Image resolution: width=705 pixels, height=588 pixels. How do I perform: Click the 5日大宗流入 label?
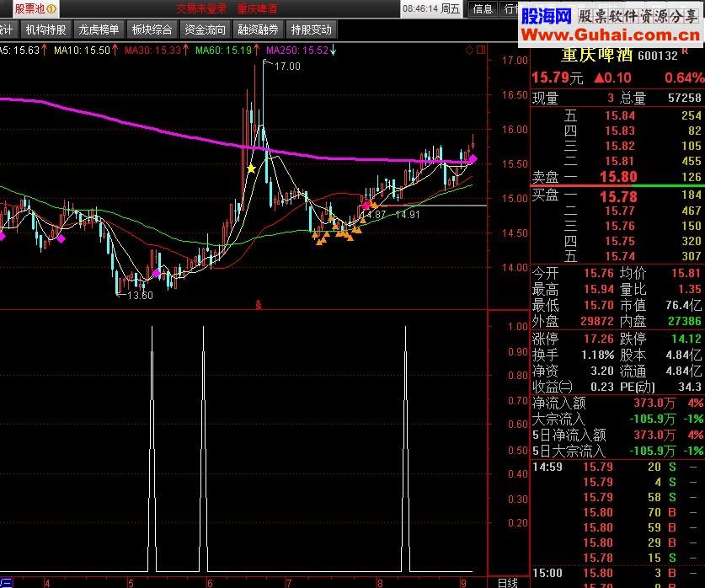click(569, 451)
